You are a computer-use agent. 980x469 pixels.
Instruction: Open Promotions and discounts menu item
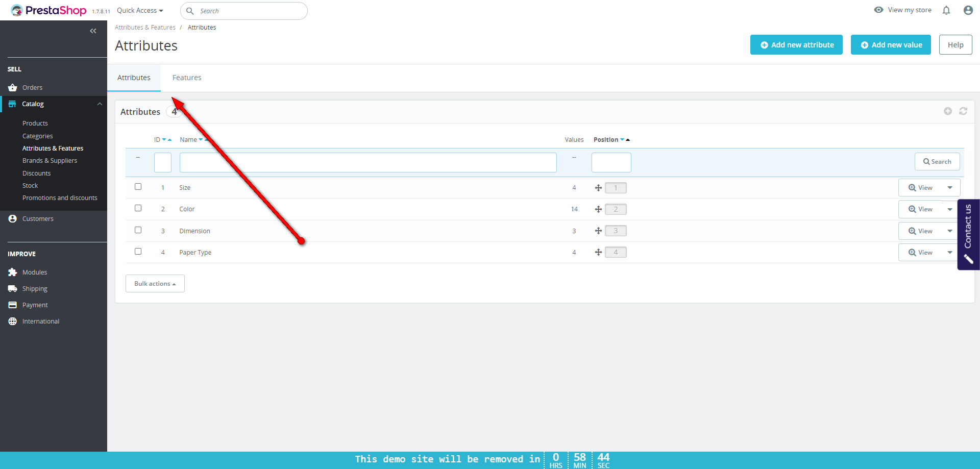click(x=60, y=198)
